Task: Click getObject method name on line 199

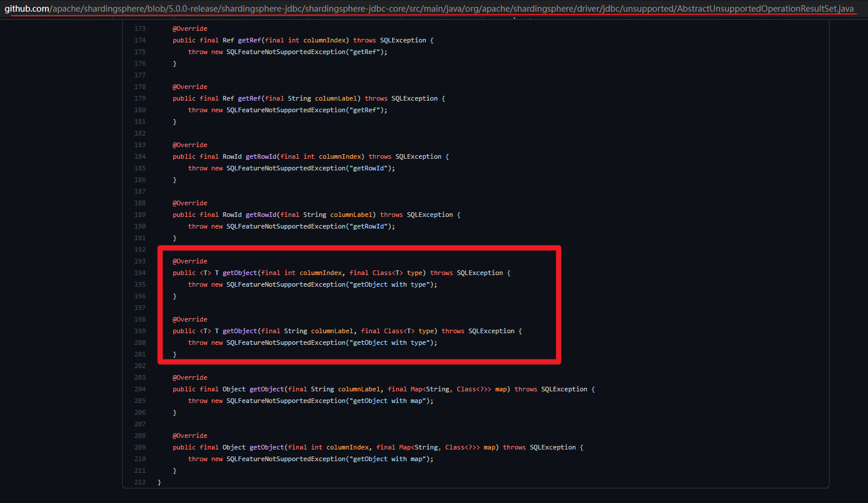Action: tap(240, 331)
